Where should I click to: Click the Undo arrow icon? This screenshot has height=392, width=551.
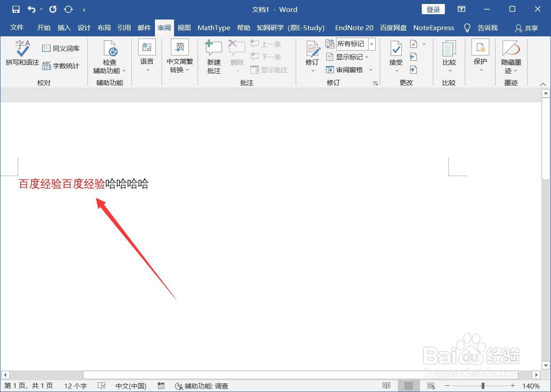click(31, 9)
